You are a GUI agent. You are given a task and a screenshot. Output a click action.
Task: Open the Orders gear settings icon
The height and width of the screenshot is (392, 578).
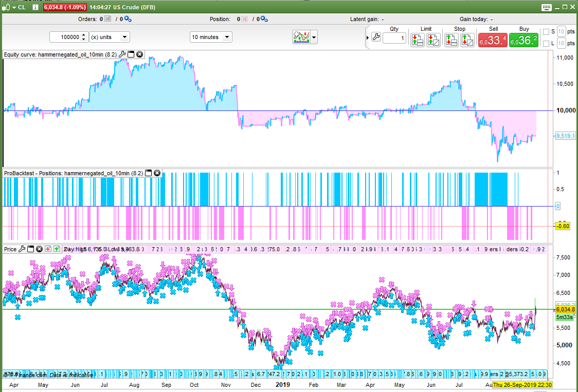click(x=127, y=19)
